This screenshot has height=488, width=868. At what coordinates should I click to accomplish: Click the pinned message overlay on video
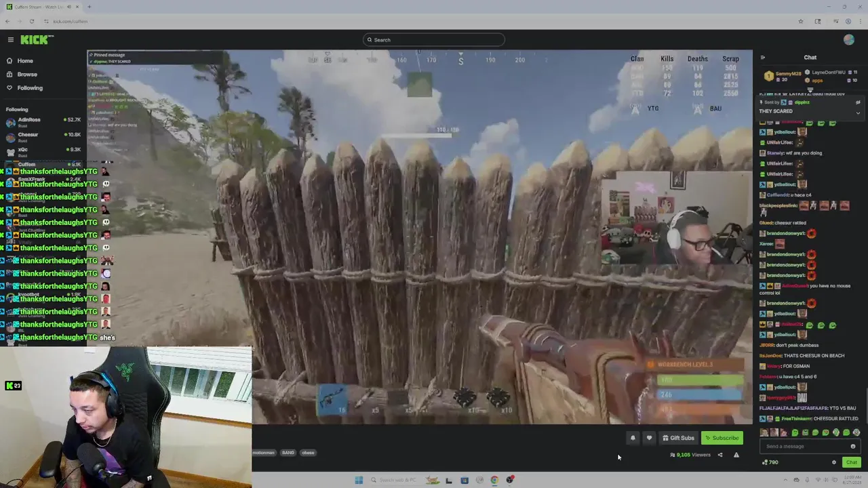156,58
